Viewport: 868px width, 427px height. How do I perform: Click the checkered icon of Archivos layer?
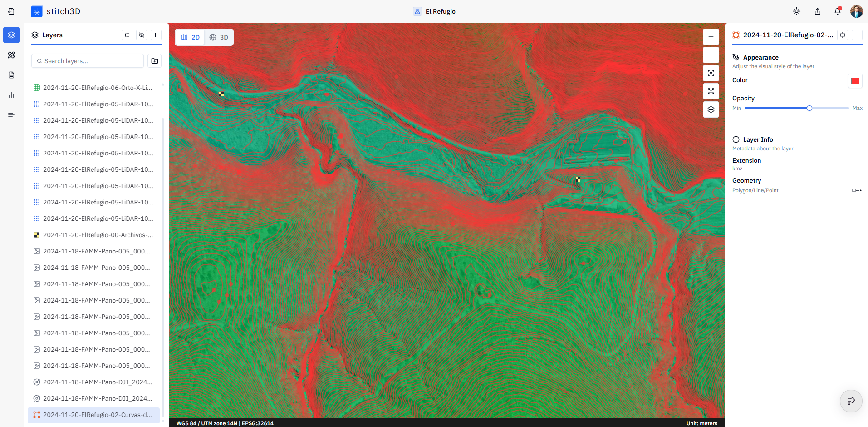(x=37, y=235)
